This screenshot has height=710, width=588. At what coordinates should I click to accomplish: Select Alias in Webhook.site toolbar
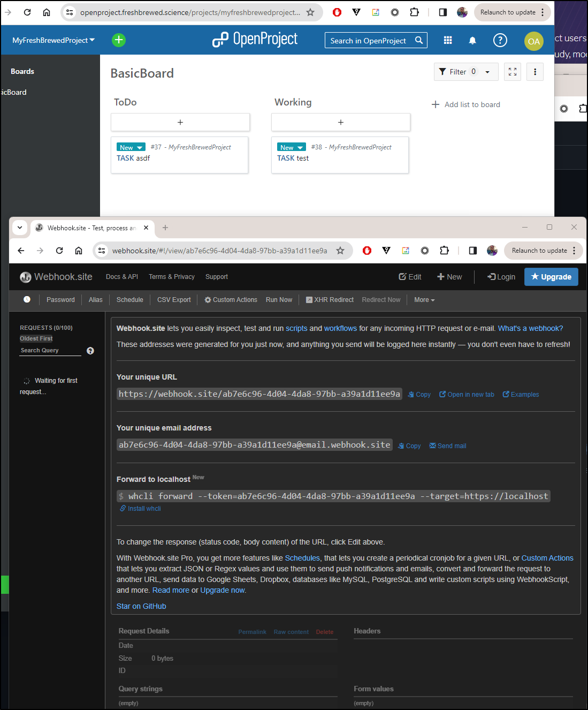point(96,300)
